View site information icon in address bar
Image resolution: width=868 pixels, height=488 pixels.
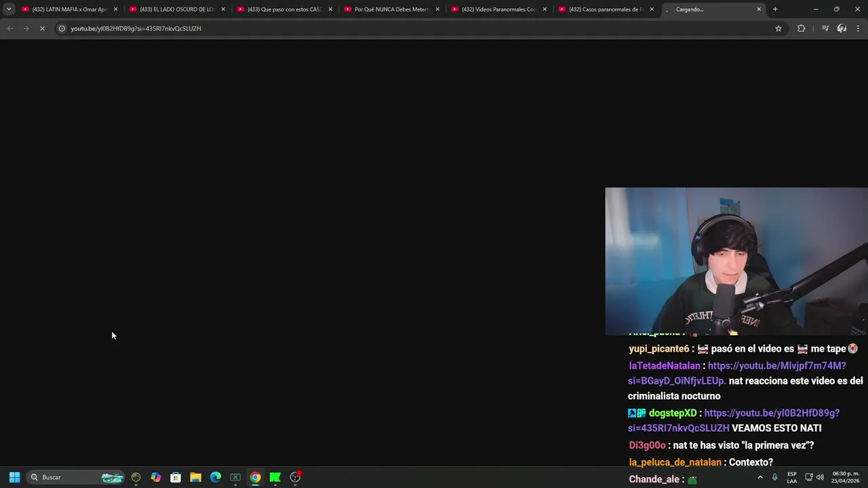coord(62,28)
